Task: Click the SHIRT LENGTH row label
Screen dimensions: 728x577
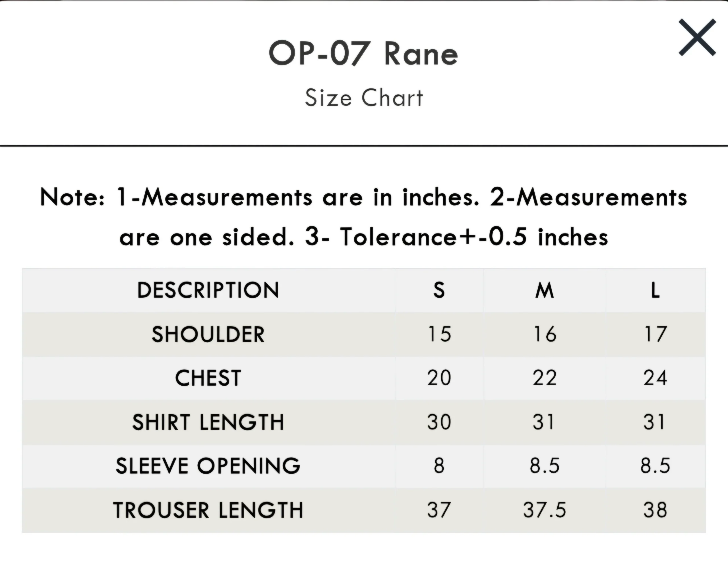Action: point(208,422)
